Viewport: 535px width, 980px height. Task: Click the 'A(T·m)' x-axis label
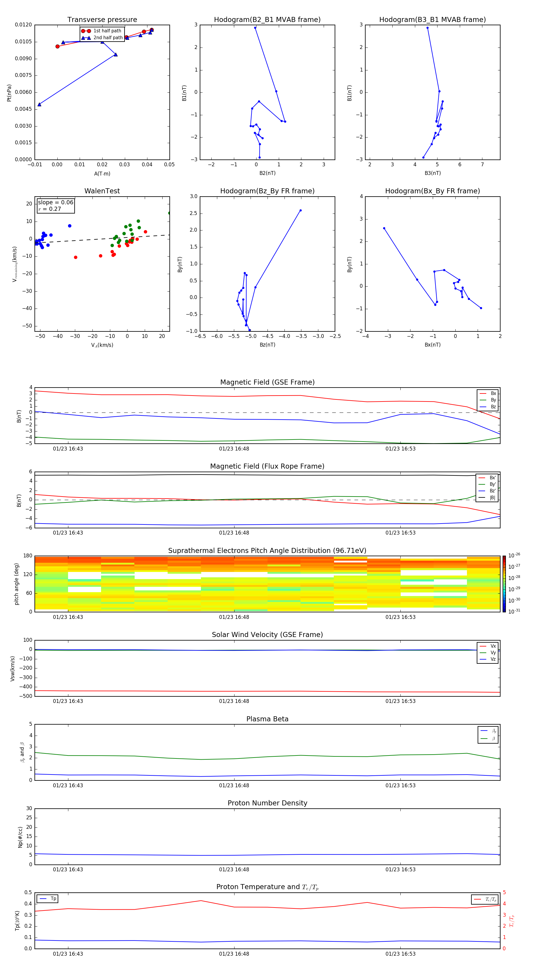point(102,174)
